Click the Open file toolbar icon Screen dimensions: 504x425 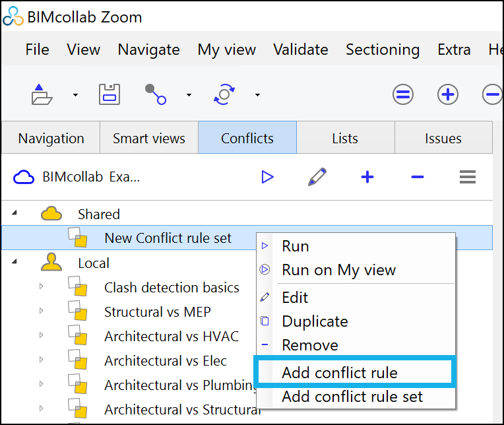[x=42, y=94]
